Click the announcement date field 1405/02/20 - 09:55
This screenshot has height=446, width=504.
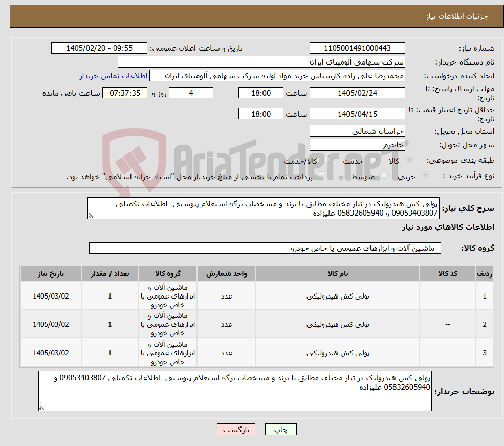pyautogui.click(x=99, y=48)
